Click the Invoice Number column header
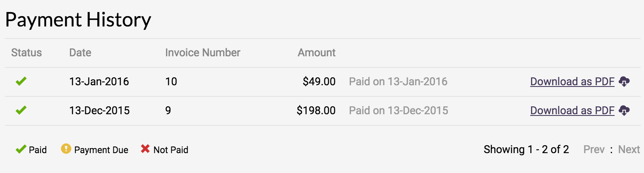This screenshot has height=173, width=644. click(203, 53)
